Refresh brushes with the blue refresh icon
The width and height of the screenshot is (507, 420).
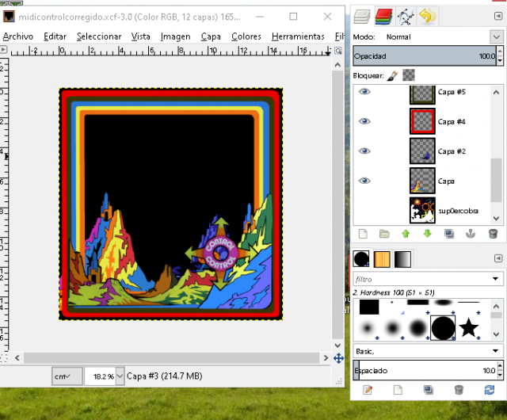tap(490, 390)
